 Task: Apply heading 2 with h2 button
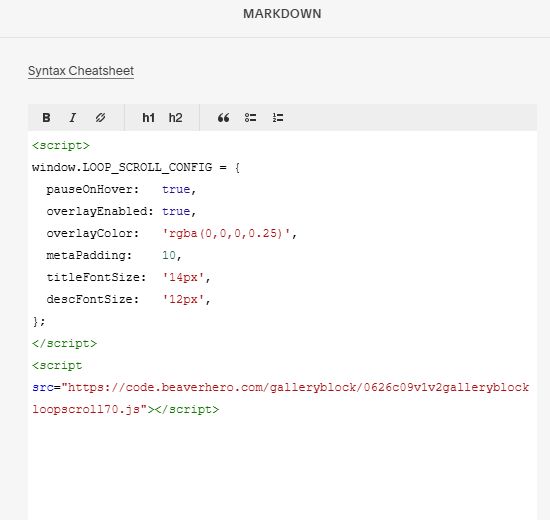click(175, 118)
